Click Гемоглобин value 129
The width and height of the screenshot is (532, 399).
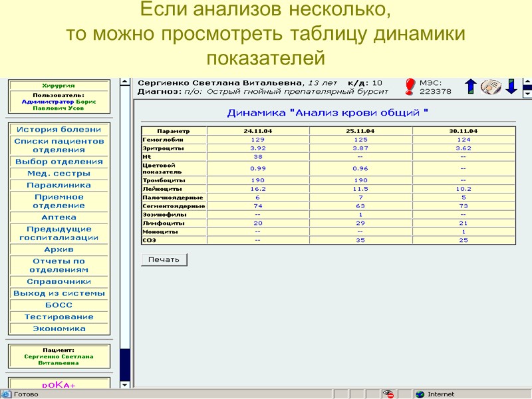258,140
